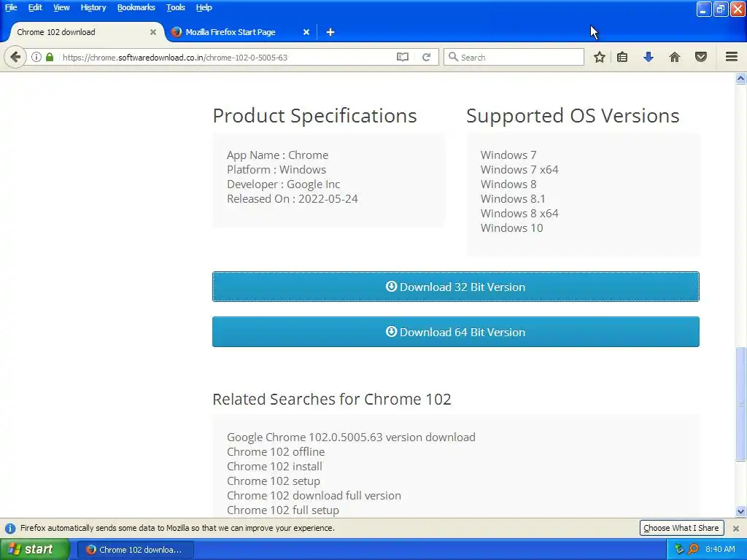
Task: Reload the current page
Action: click(426, 57)
